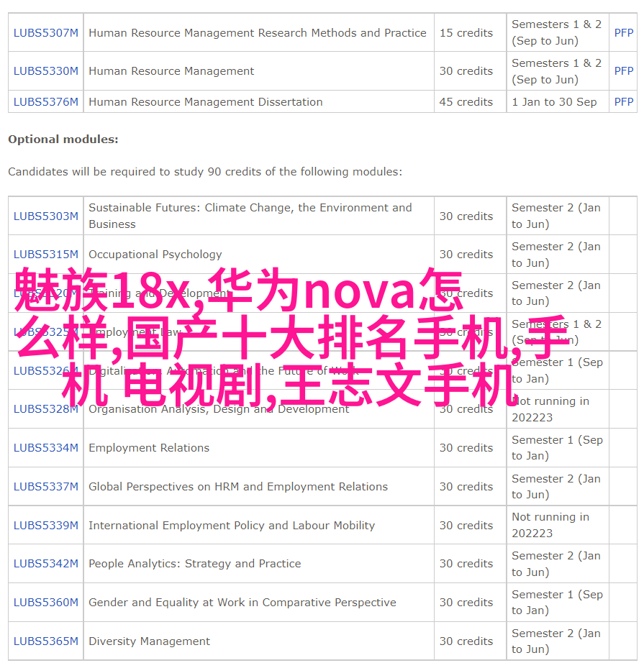Open the LUBS5342M module link
The height and width of the screenshot is (663, 644).
(x=46, y=564)
